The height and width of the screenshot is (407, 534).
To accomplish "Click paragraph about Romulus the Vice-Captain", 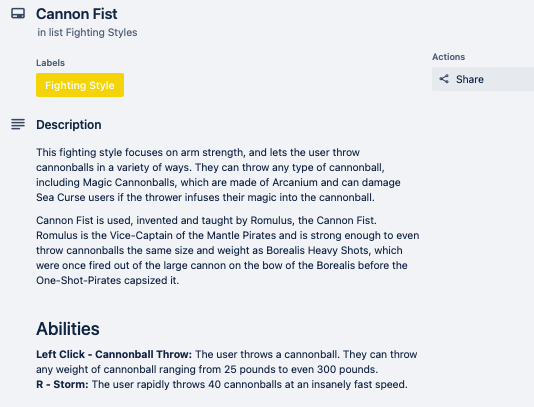I will [x=227, y=250].
